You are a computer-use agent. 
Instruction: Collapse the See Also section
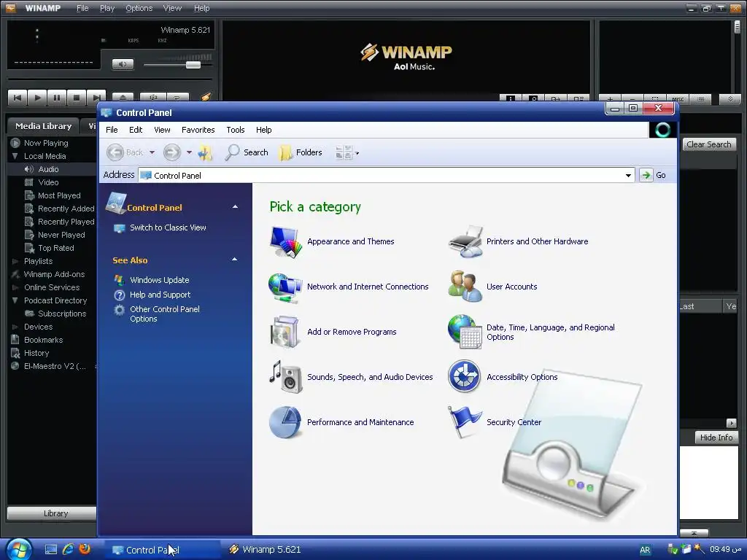234,260
